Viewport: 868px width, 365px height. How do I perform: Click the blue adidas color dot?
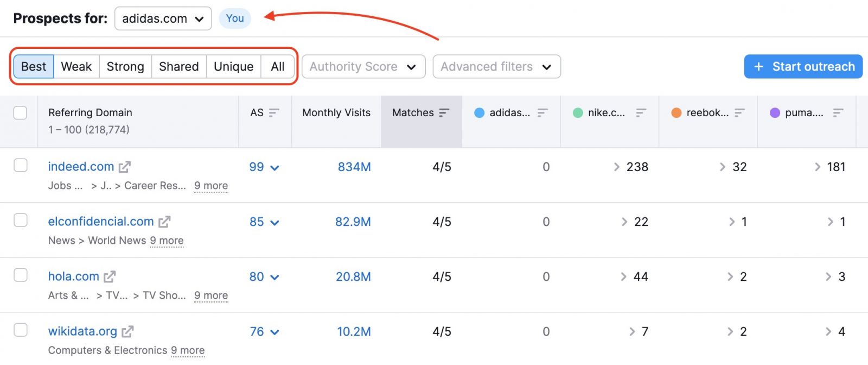[x=479, y=112]
